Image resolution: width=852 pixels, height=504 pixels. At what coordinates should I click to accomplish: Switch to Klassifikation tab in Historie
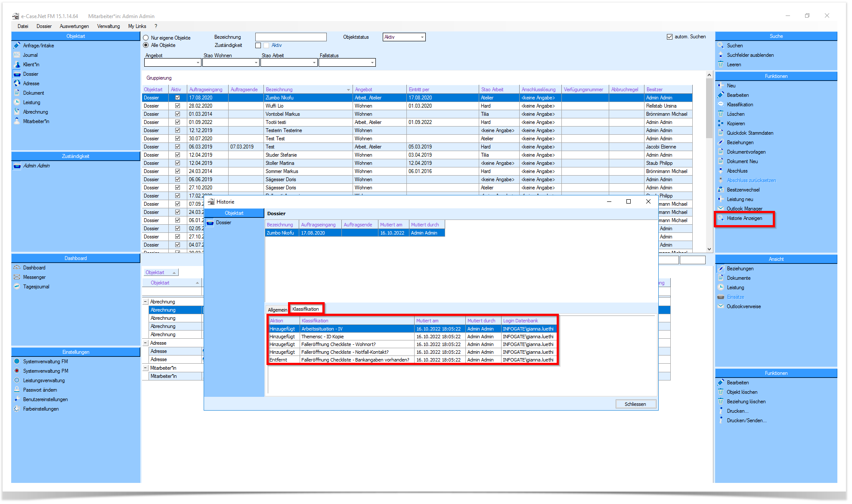click(306, 309)
